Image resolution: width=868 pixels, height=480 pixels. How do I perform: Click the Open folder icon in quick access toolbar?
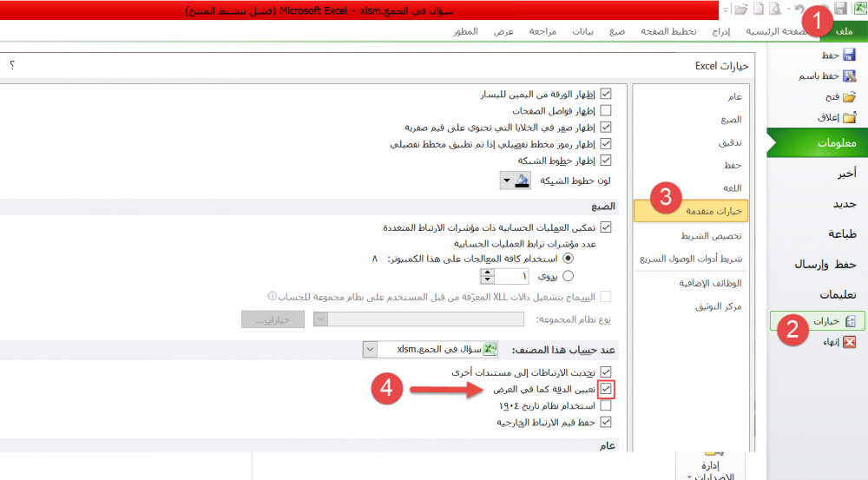pos(740,9)
